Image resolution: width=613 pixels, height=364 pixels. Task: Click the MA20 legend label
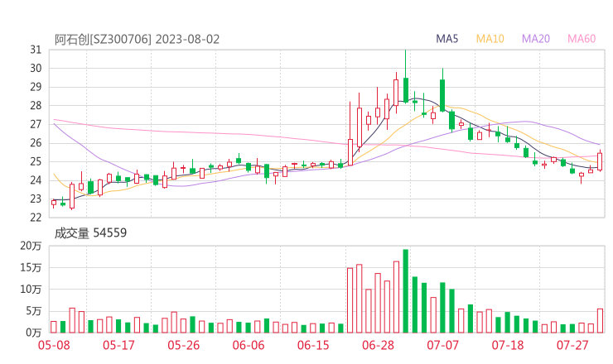coord(536,39)
